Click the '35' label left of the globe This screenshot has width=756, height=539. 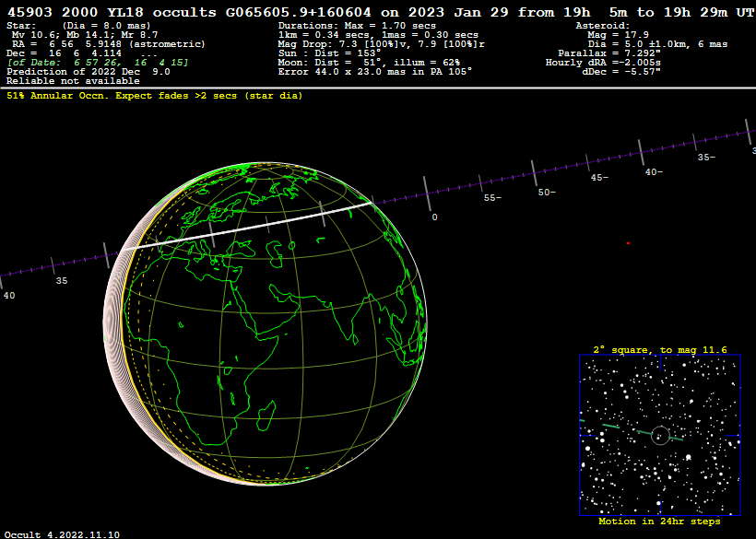click(x=62, y=281)
